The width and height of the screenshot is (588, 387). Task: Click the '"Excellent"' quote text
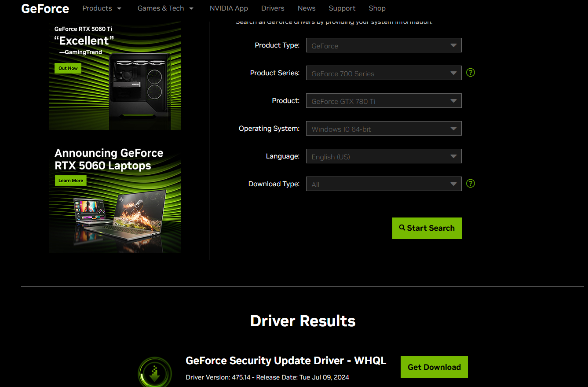pos(84,41)
